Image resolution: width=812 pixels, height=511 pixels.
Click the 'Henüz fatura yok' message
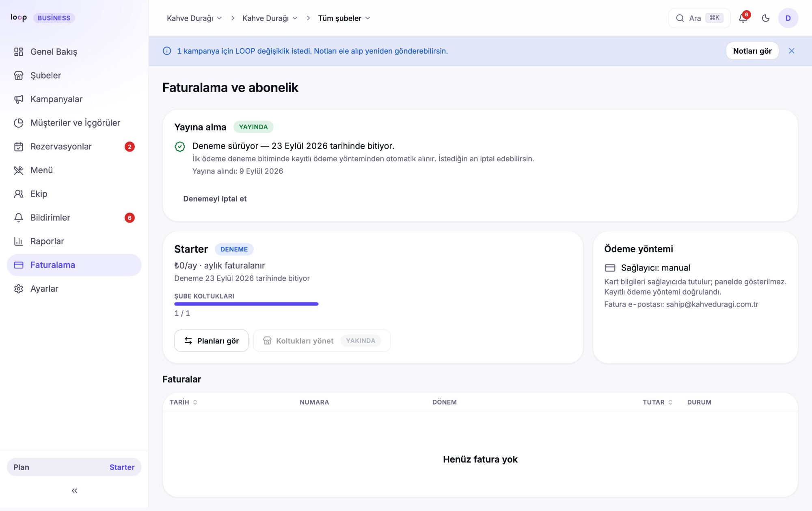click(480, 459)
